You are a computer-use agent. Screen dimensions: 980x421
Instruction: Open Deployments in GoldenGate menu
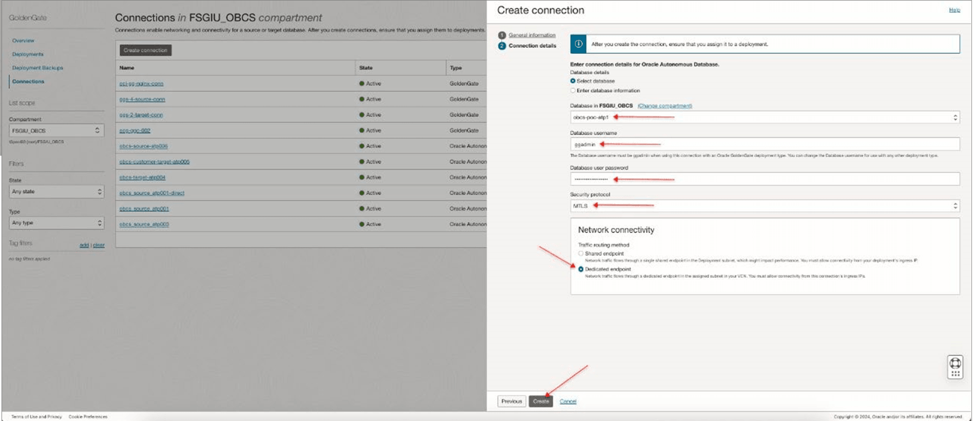tap(28, 54)
